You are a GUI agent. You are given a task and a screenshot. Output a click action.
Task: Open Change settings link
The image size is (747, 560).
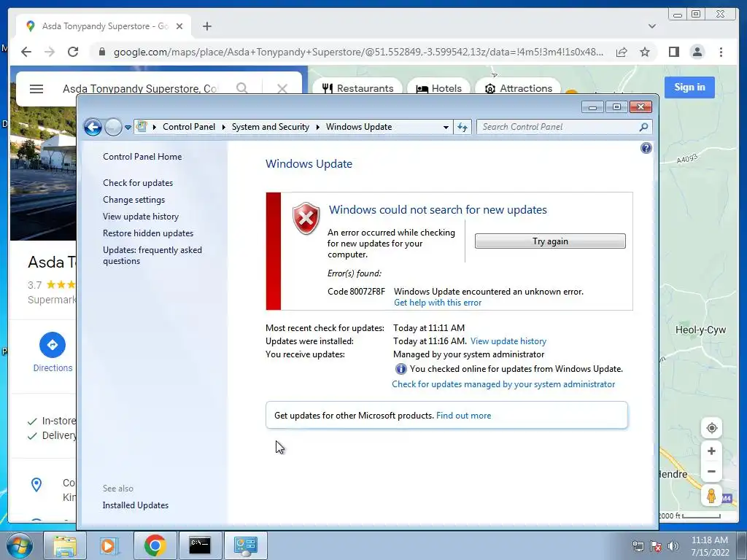(134, 200)
